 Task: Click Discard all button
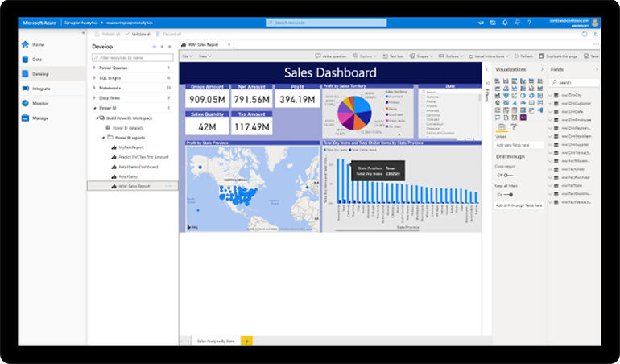(x=168, y=35)
